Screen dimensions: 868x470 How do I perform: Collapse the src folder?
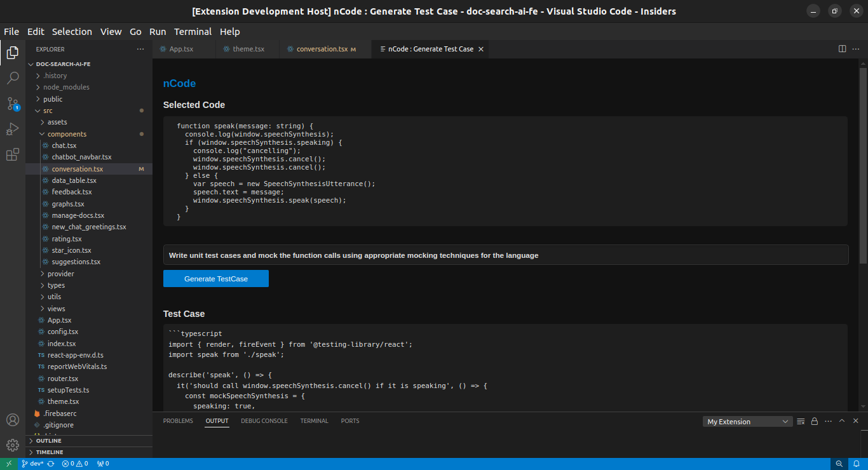coord(89,111)
